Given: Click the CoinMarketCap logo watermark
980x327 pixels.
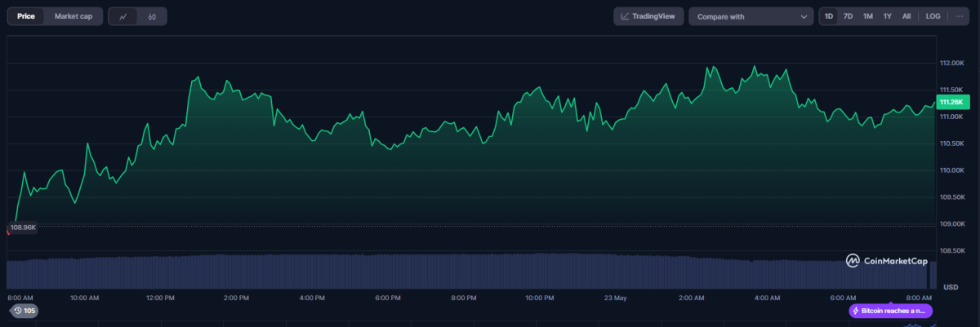Looking at the screenshot, I should [x=886, y=261].
